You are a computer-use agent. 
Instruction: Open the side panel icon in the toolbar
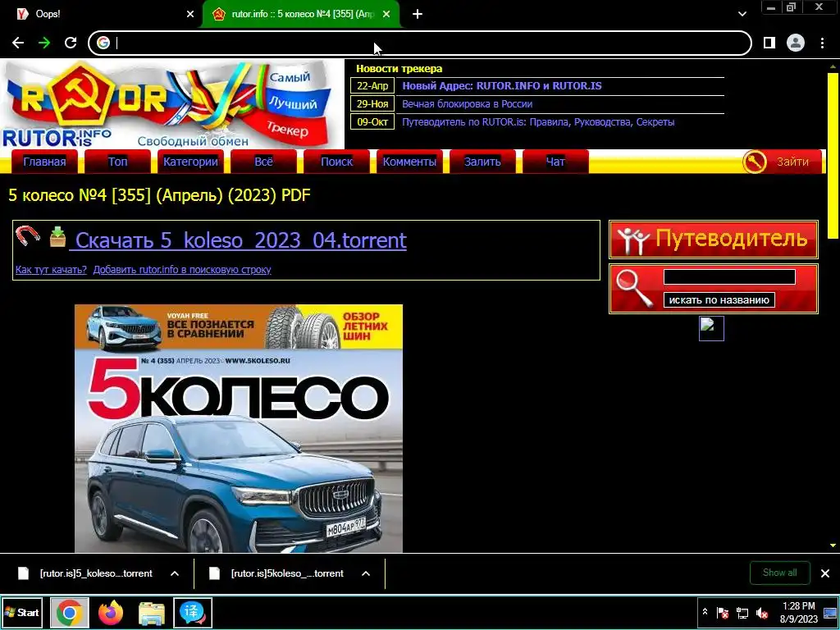[769, 43]
